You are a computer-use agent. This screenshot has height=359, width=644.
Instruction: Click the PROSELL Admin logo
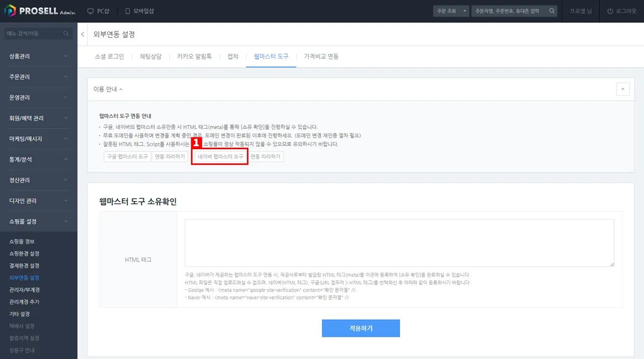pos(40,11)
